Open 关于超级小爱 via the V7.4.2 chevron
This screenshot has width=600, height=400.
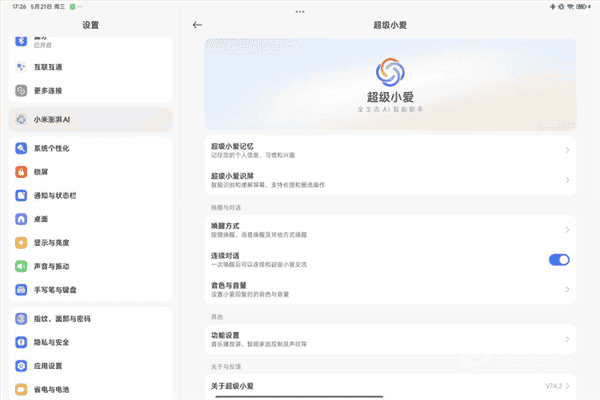[567, 386]
